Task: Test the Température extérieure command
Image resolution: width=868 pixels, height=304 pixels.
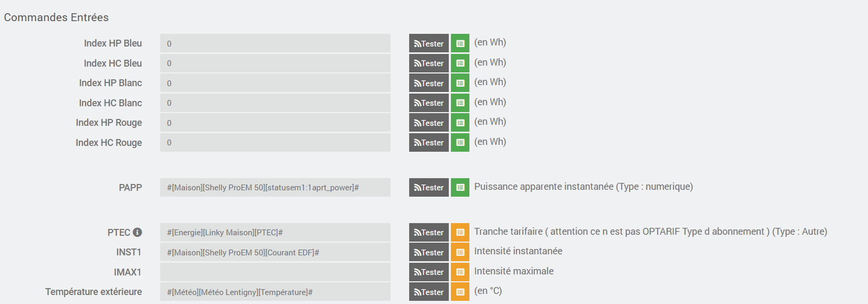Action: pos(429,292)
